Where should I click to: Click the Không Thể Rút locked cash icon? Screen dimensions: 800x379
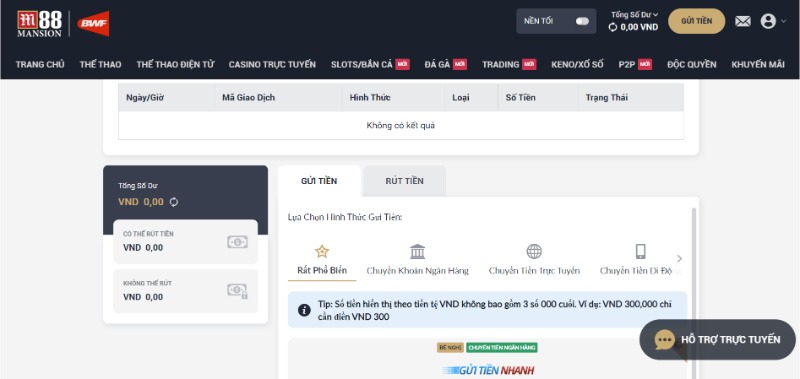click(237, 291)
